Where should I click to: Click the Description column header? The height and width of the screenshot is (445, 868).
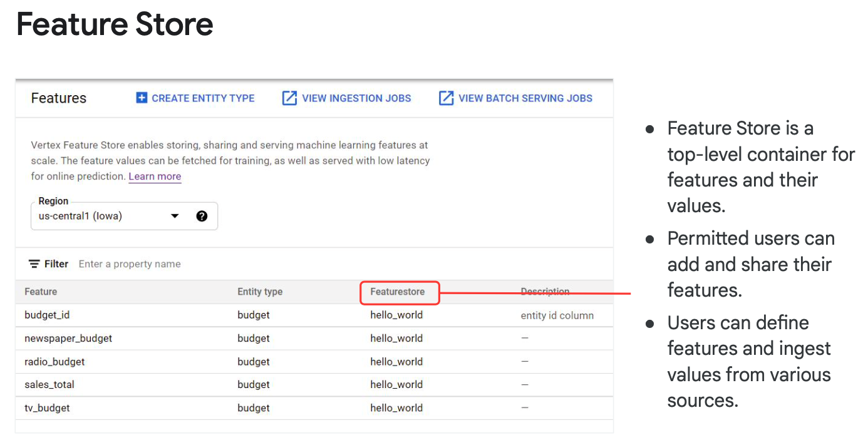click(545, 292)
